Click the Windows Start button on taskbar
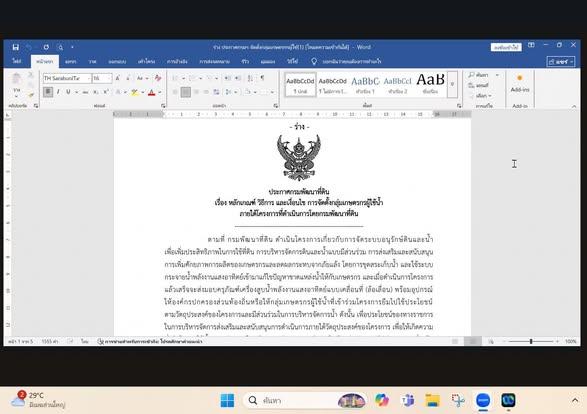Viewport: 587px width, 414px height. tap(227, 401)
